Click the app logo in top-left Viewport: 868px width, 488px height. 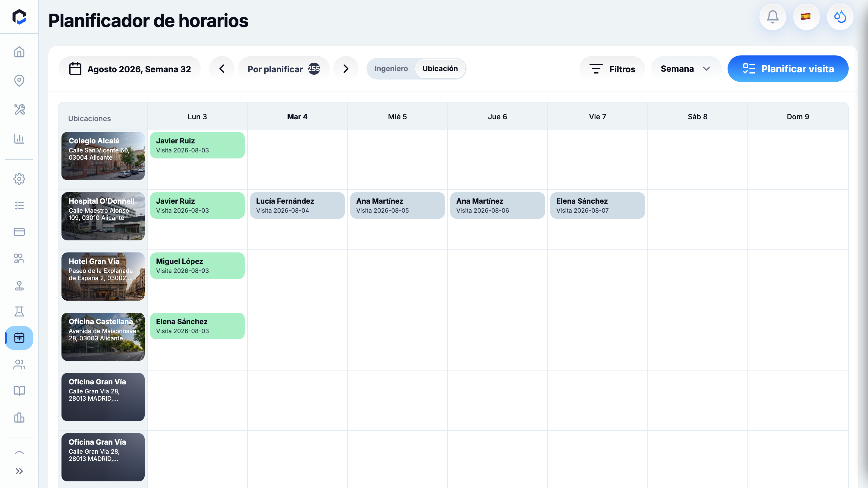(19, 17)
